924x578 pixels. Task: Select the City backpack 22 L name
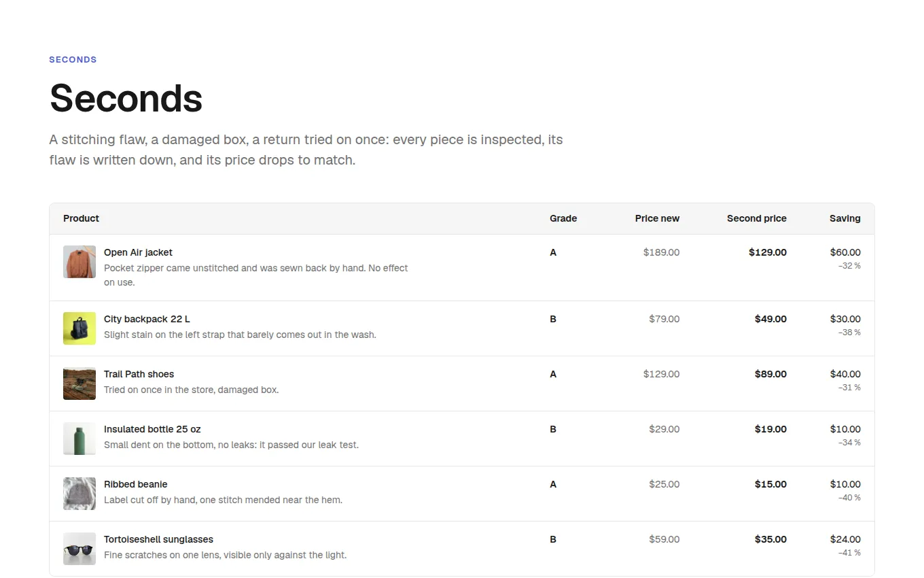coord(147,319)
